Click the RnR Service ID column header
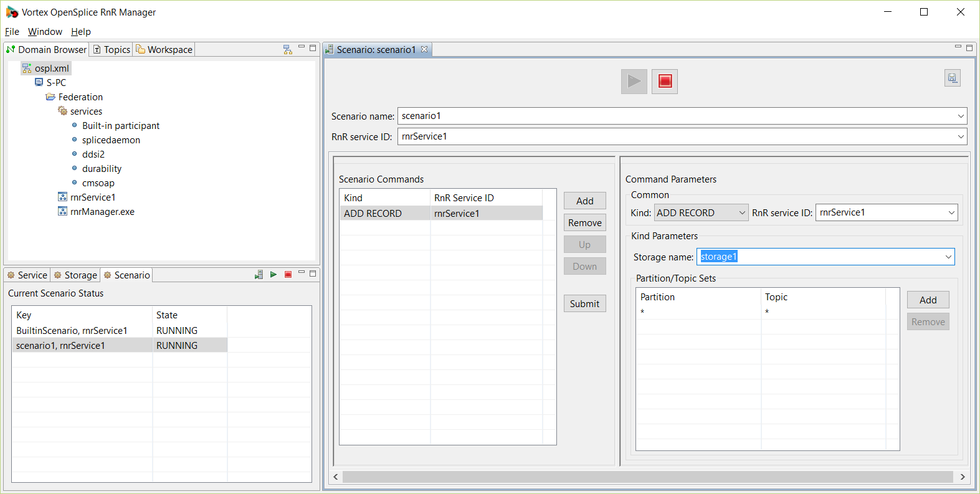Screen dimensions: 980x494 [487, 197]
